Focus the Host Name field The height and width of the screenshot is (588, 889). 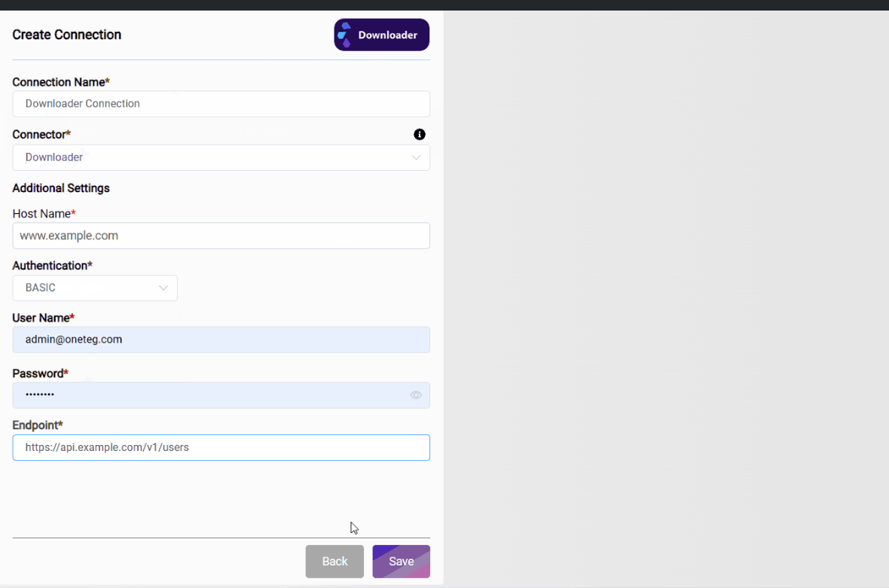coord(221,236)
